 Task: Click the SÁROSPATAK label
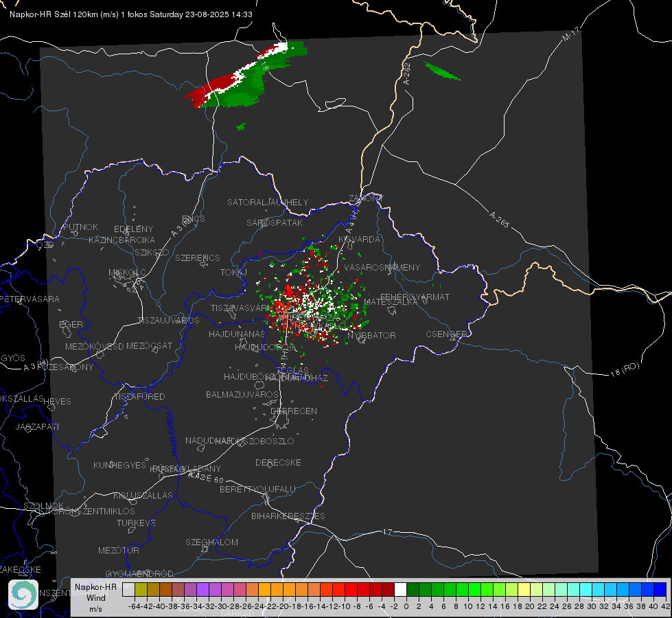coord(275,222)
